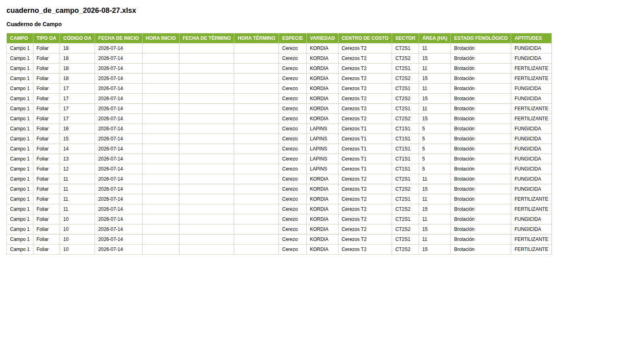Select the ÁREA (HA) column header
Image resolution: width=644 pixels, height=362 pixels.
point(435,38)
